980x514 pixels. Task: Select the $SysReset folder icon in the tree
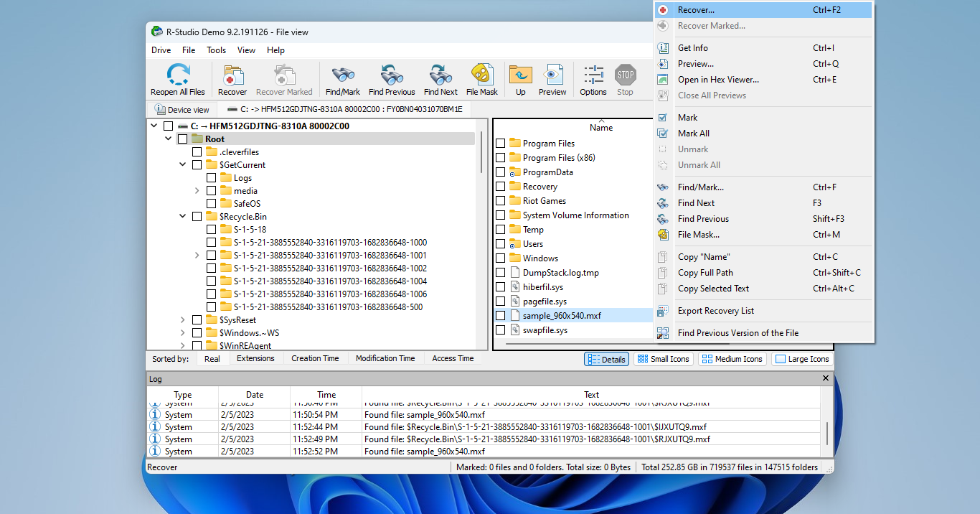(x=212, y=319)
